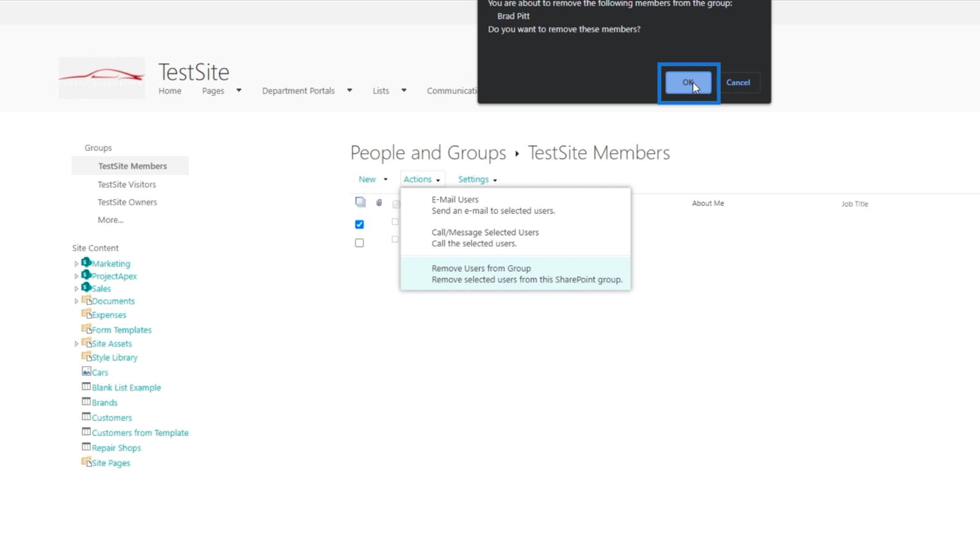The height and width of the screenshot is (552, 980).
Task: Uncheck the selected first member row checkbox
Action: point(360,224)
